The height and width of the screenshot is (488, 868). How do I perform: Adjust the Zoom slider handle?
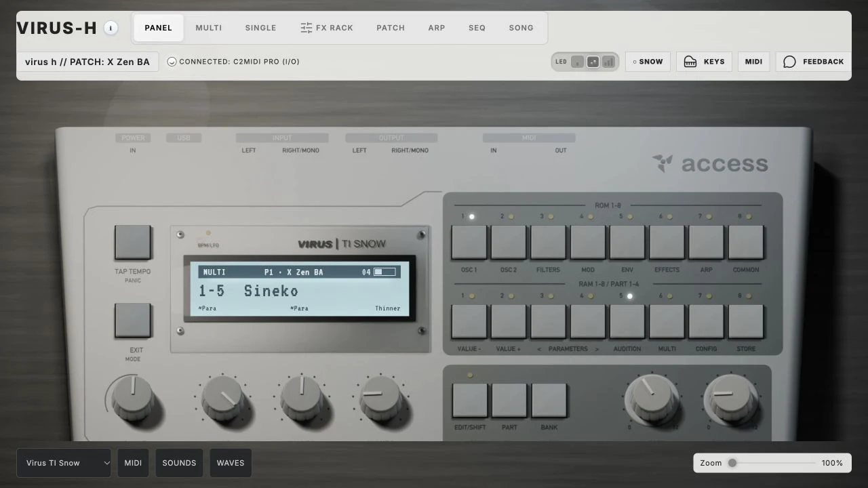click(732, 463)
